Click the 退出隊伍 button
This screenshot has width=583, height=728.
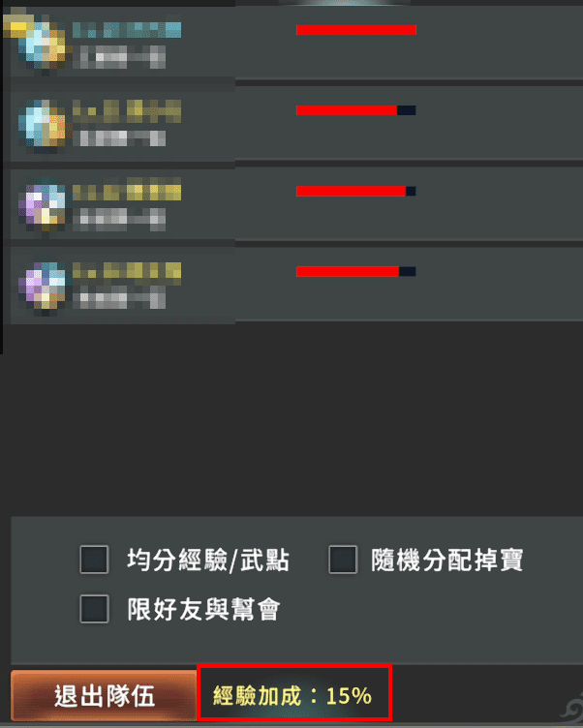[x=104, y=695]
